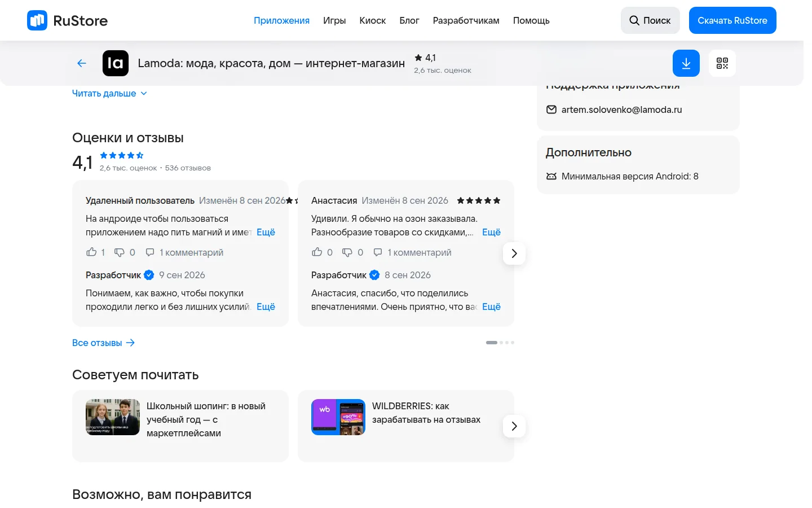Viewport: 812px width, 508px height.
Task: Open article titled WILDBERRIES: как зарабатывать на отзывах
Action: click(x=426, y=413)
